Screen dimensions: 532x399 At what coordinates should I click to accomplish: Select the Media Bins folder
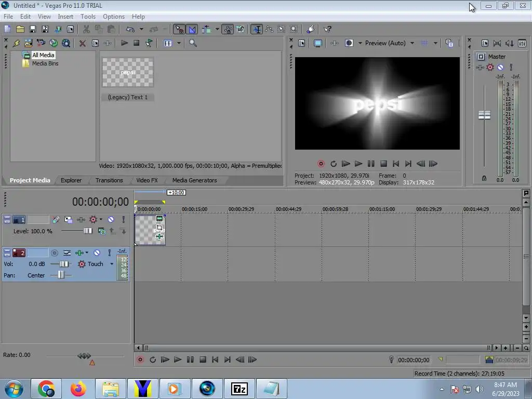(x=45, y=63)
